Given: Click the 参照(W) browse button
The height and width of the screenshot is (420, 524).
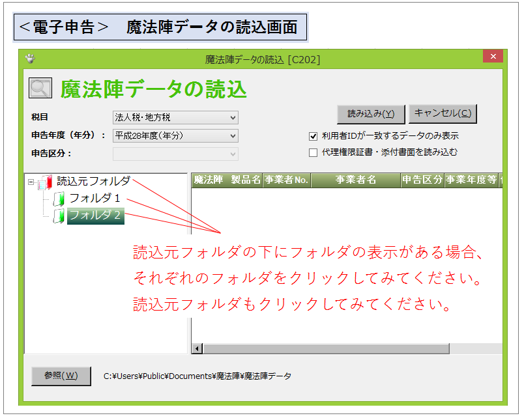Looking at the screenshot, I should (61, 376).
